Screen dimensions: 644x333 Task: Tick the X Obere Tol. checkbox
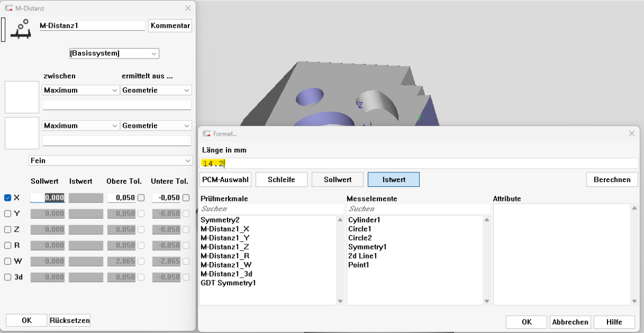[141, 198]
